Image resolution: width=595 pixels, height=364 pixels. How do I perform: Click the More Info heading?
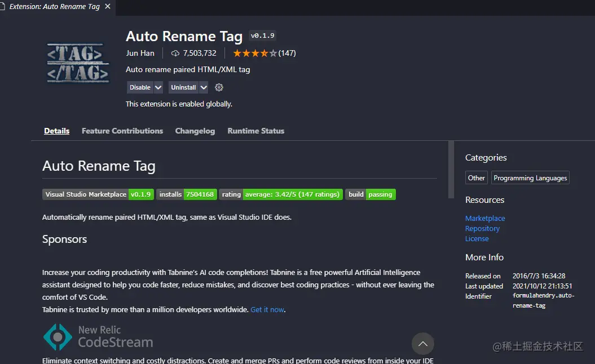coord(484,258)
